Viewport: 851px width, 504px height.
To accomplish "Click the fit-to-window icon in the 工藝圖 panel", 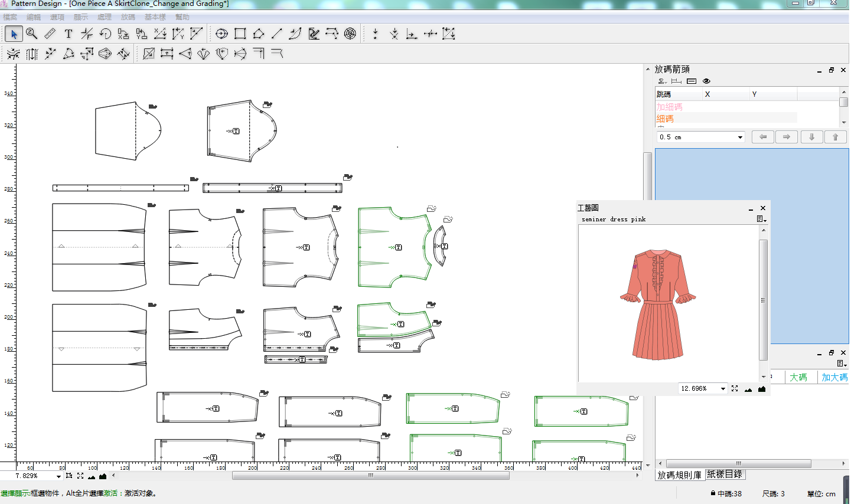I will [735, 388].
